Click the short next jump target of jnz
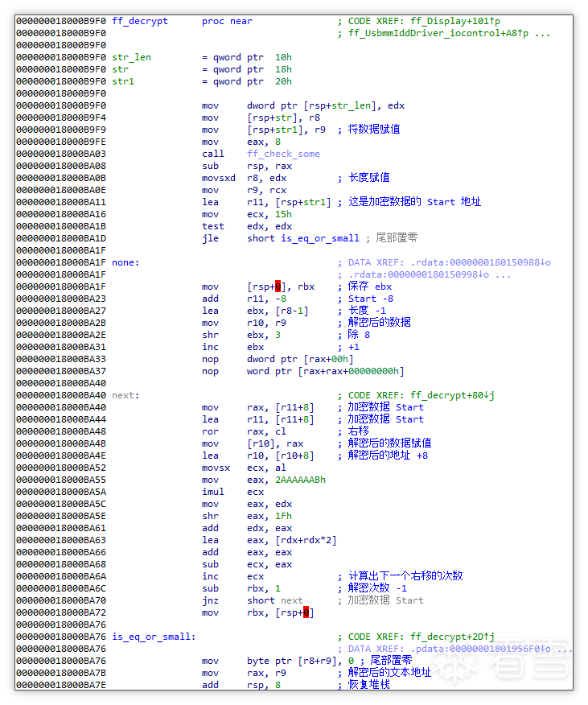 click(274, 600)
